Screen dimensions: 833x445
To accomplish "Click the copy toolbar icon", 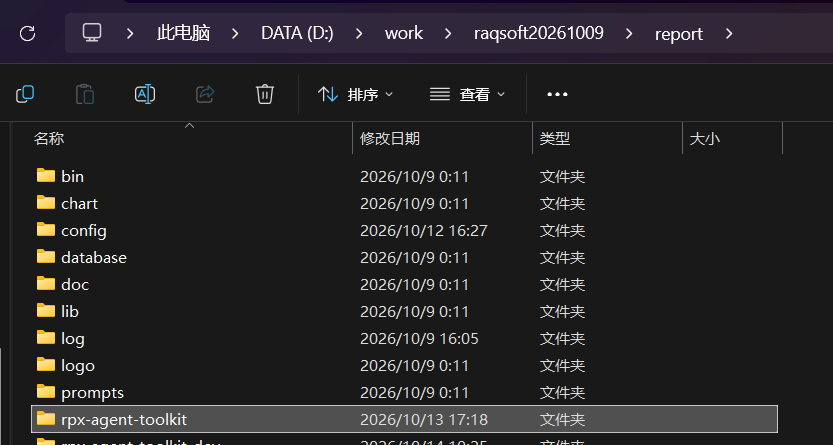I will 25,94.
